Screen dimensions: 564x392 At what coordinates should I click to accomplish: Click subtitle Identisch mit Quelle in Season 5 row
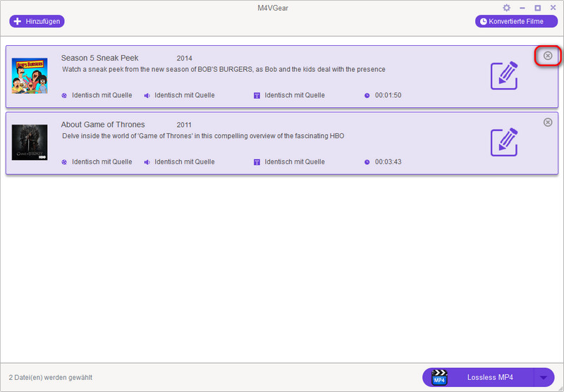[x=295, y=95]
